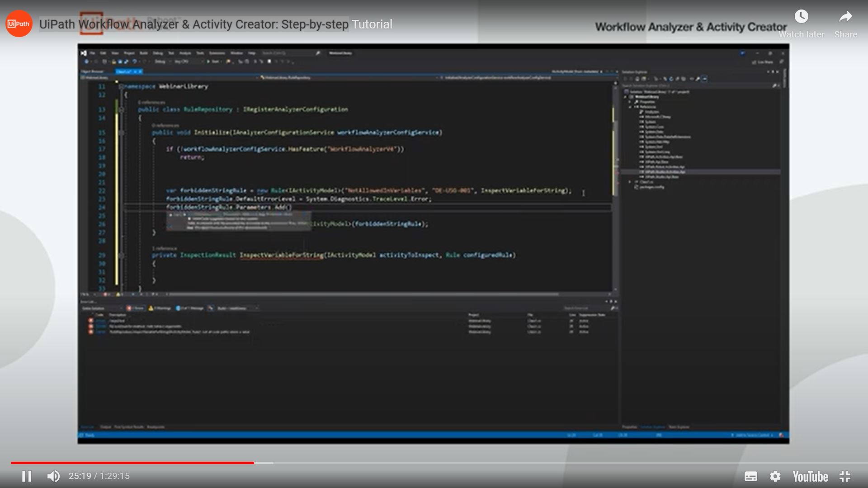Open the Entire Solution scope dropdown
The height and width of the screenshot is (488, 868).
pyautogui.click(x=102, y=308)
